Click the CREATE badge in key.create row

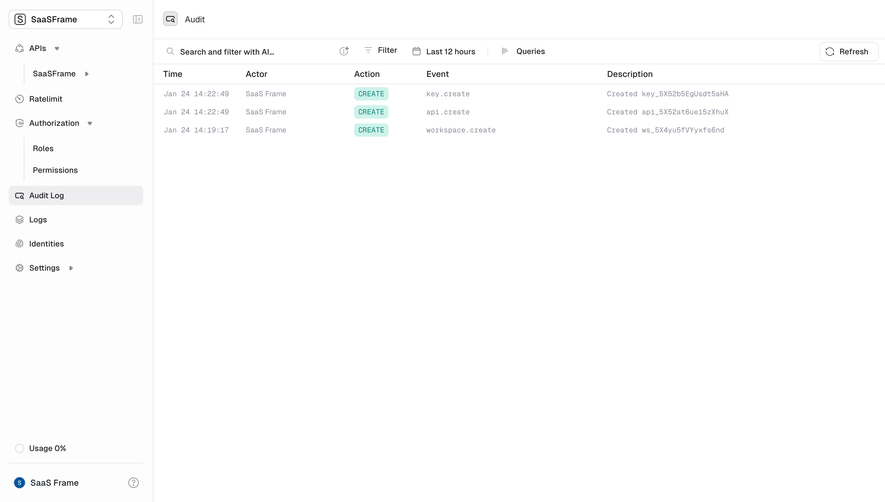371,94
